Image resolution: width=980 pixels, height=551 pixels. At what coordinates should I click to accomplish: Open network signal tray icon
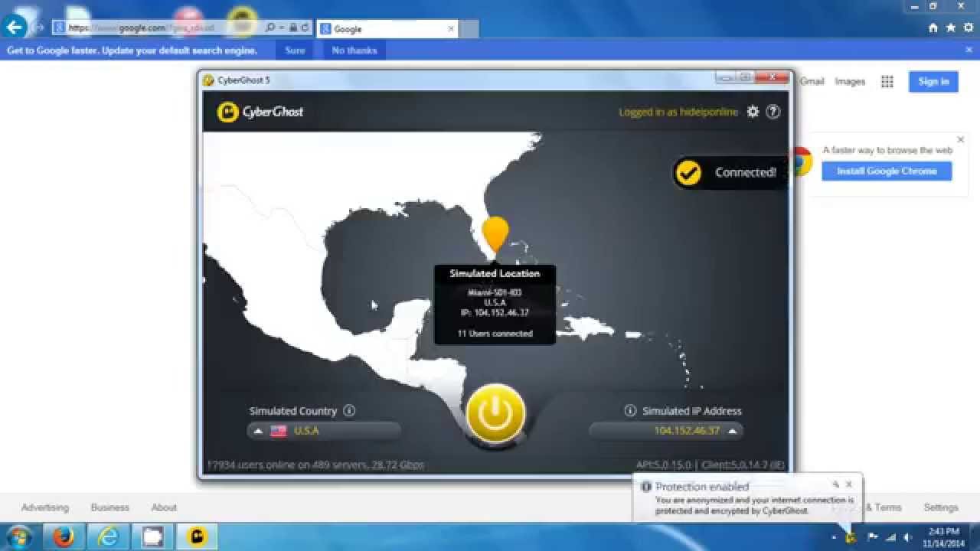click(891, 537)
